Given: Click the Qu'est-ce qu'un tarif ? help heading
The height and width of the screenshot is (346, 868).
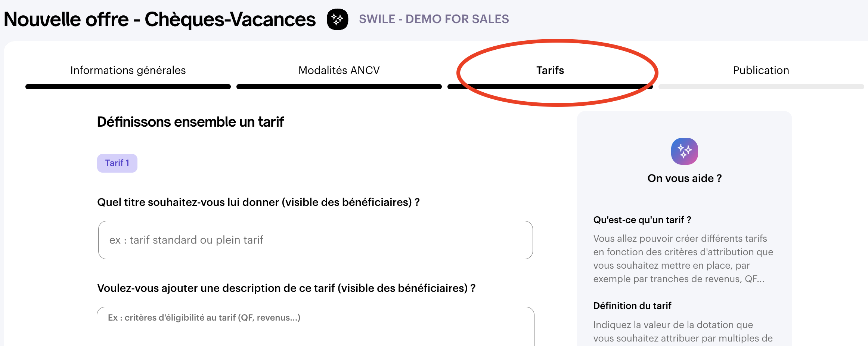Looking at the screenshot, I should (x=642, y=220).
